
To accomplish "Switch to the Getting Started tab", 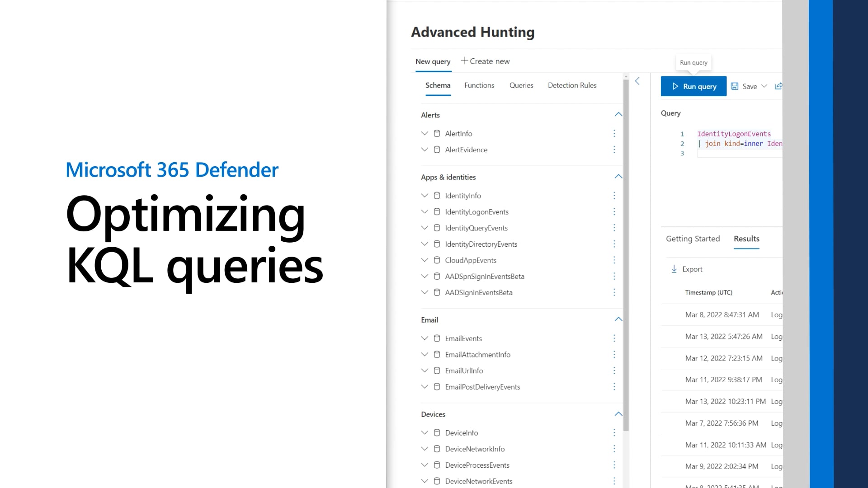I will (x=693, y=239).
